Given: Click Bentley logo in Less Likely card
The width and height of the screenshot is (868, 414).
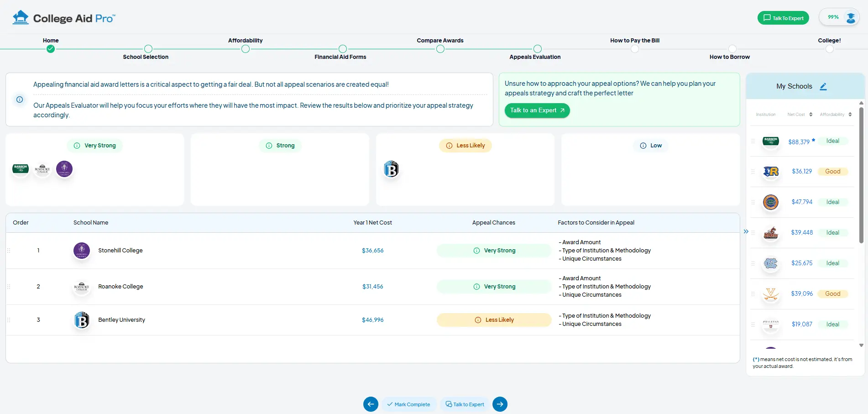Looking at the screenshot, I should point(391,169).
